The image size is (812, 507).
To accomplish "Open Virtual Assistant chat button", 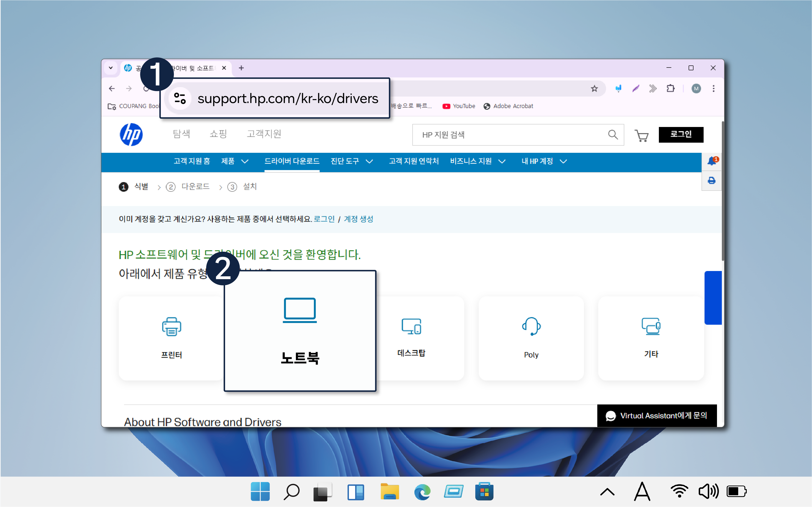I will (x=657, y=416).
